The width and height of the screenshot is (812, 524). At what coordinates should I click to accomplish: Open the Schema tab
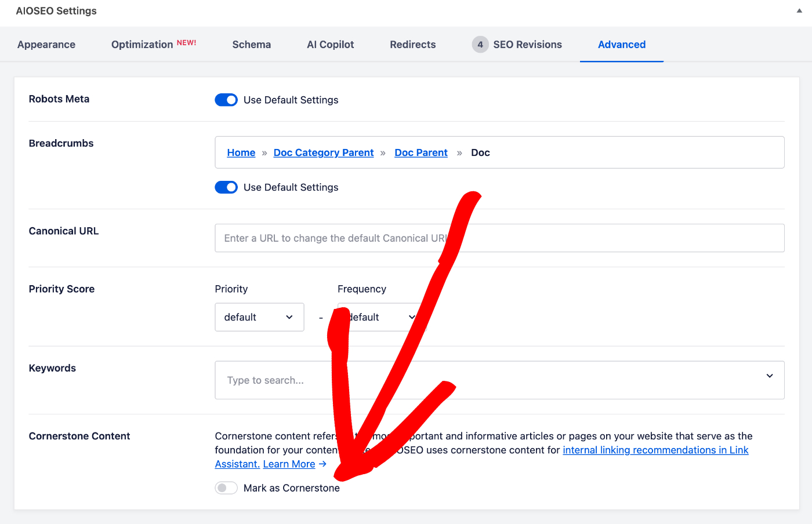(x=252, y=45)
